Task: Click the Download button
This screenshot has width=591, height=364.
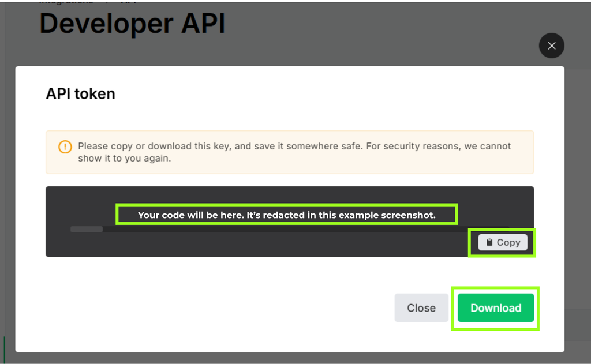Action: tap(496, 308)
